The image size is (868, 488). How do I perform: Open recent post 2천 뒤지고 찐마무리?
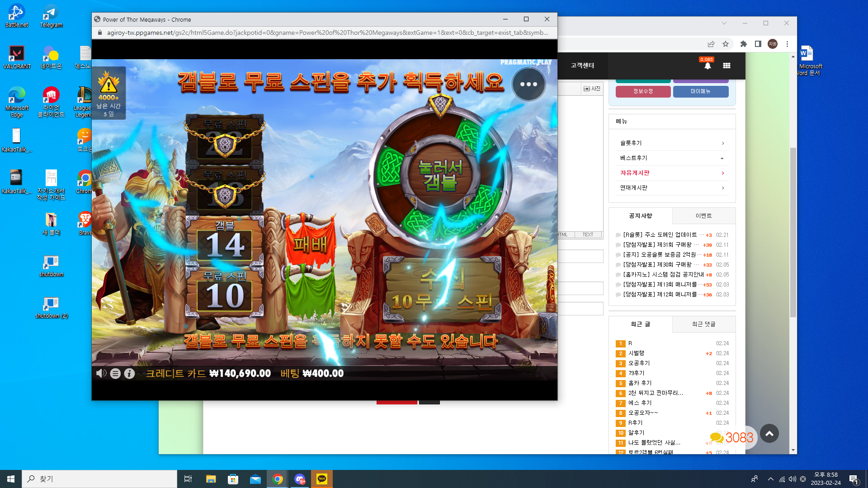pos(656,393)
